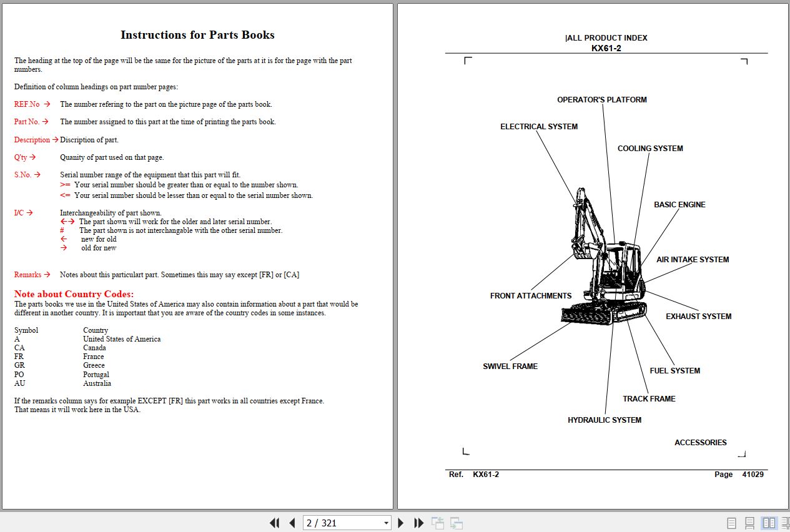Go to the previous view
The image size is (790, 532).
pyautogui.click(x=437, y=523)
